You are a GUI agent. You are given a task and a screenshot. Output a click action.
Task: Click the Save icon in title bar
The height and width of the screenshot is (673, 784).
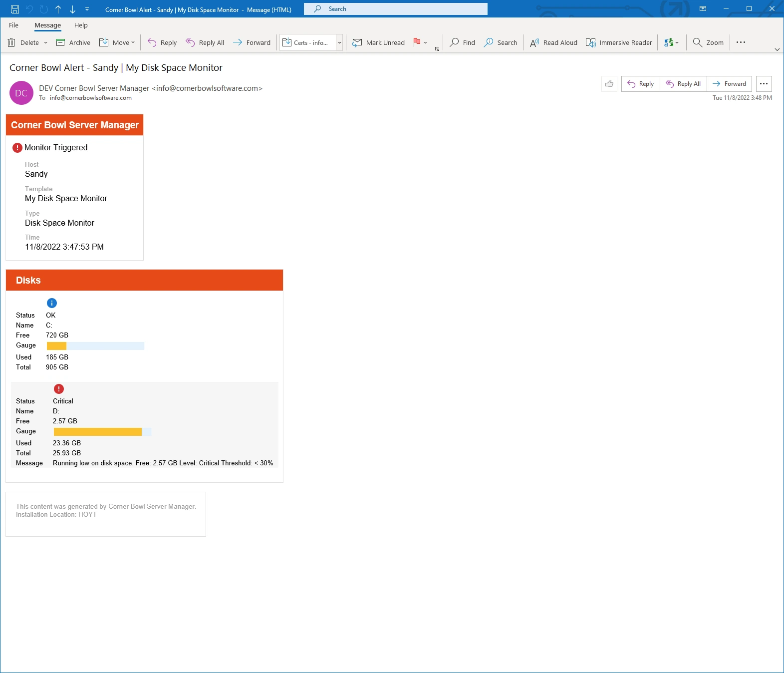click(15, 9)
